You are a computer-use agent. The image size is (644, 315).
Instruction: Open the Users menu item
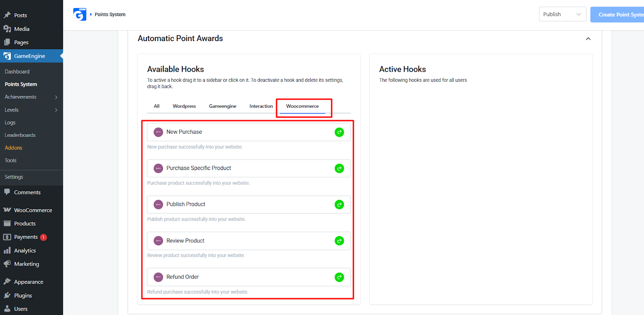21,309
